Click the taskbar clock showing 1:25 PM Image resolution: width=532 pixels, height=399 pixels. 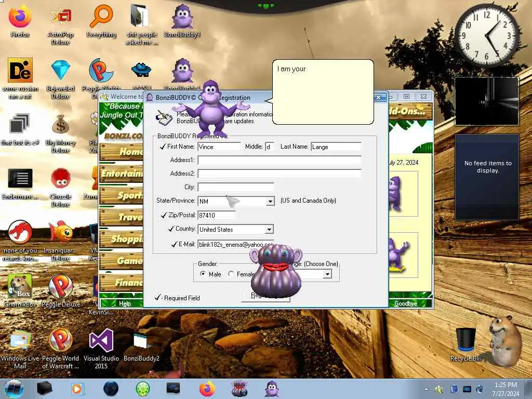coord(506,389)
